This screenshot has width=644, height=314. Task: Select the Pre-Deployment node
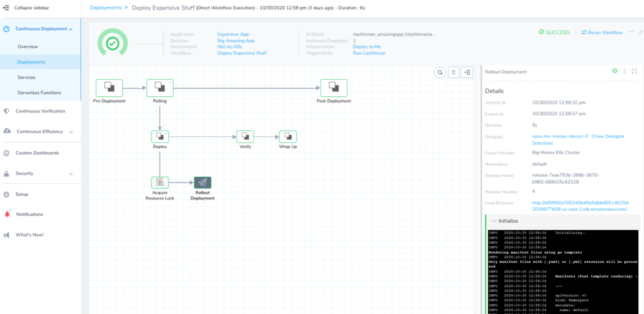click(x=109, y=87)
